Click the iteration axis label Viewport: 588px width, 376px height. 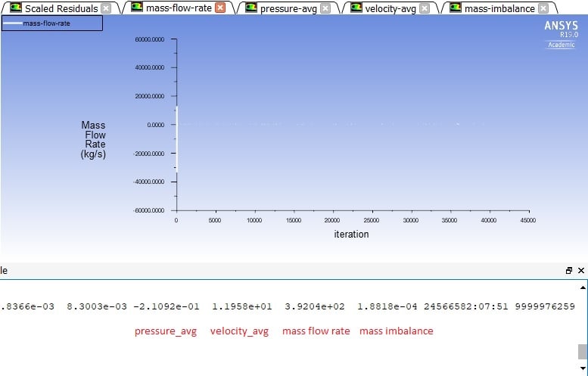click(351, 235)
